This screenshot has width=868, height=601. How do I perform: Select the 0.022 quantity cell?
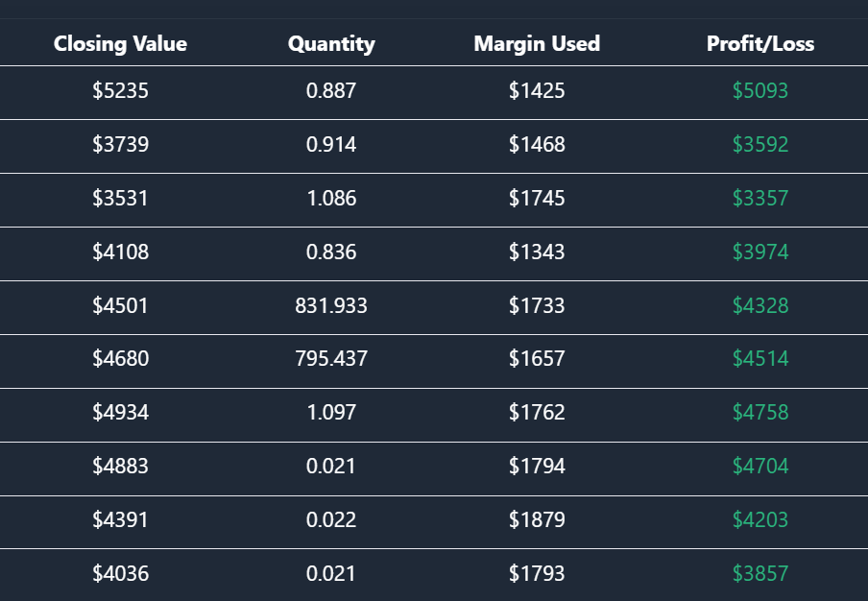(331, 520)
